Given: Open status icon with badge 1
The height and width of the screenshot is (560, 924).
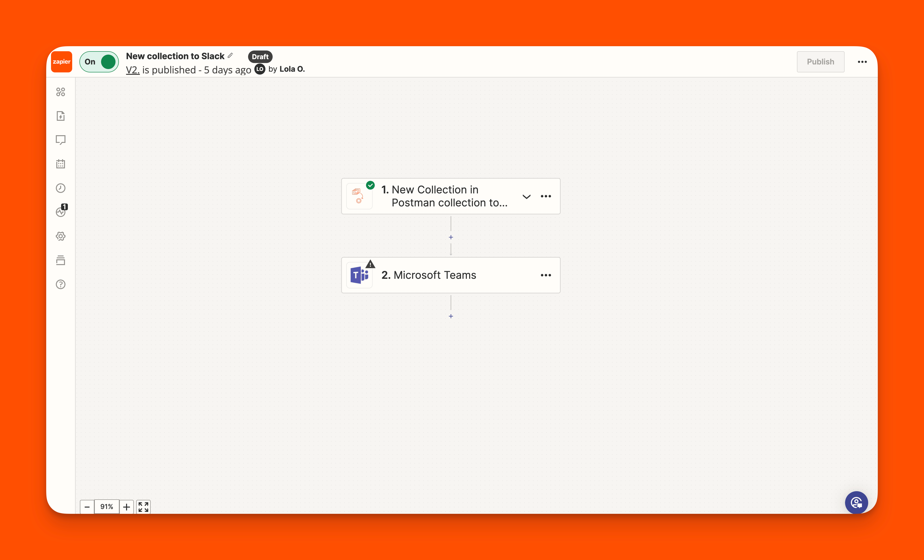Looking at the screenshot, I should click(60, 212).
